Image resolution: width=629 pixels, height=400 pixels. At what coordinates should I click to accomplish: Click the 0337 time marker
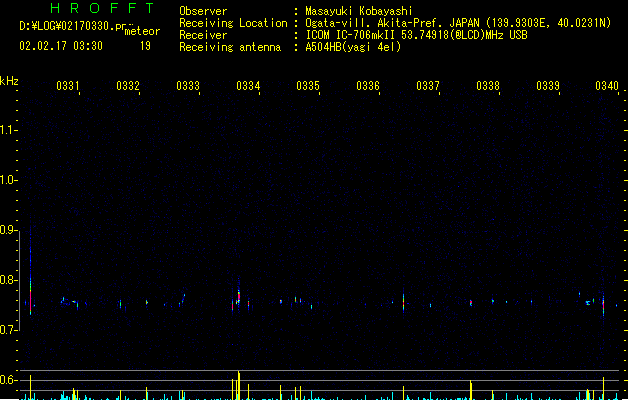click(x=428, y=85)
